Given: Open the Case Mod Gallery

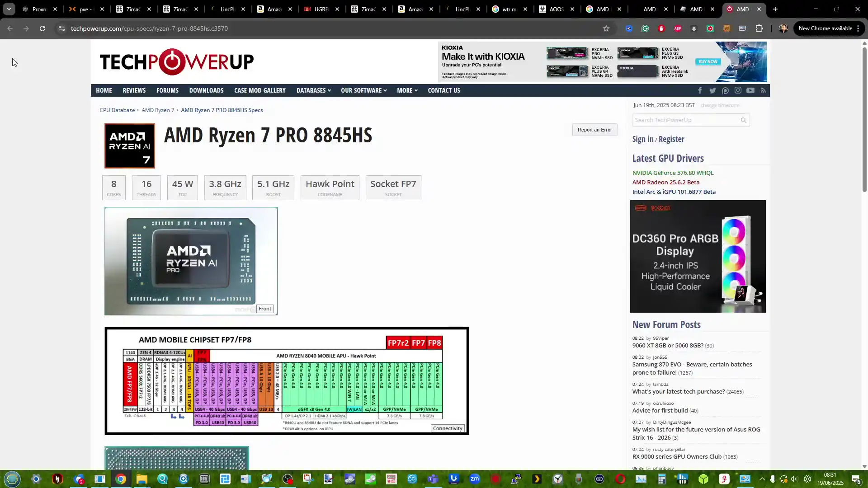Looking at the screenshot, I should click(x=260, y=90).
